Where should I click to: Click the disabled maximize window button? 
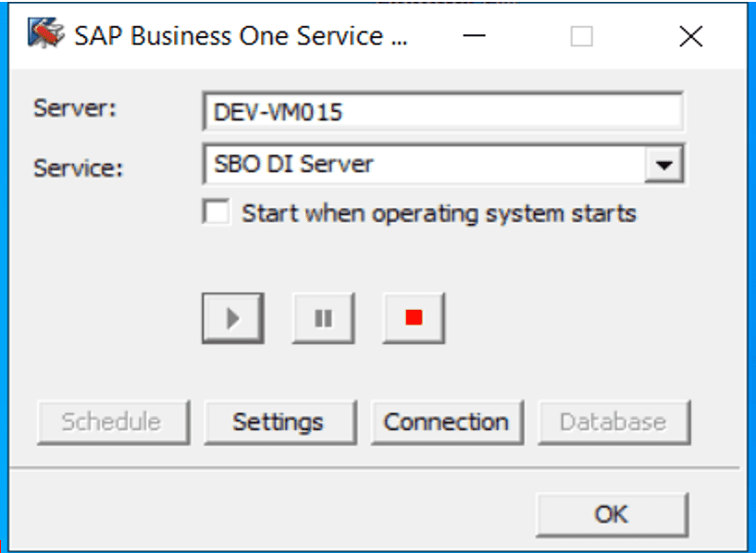pyautogui.click(x=581, y=36)
